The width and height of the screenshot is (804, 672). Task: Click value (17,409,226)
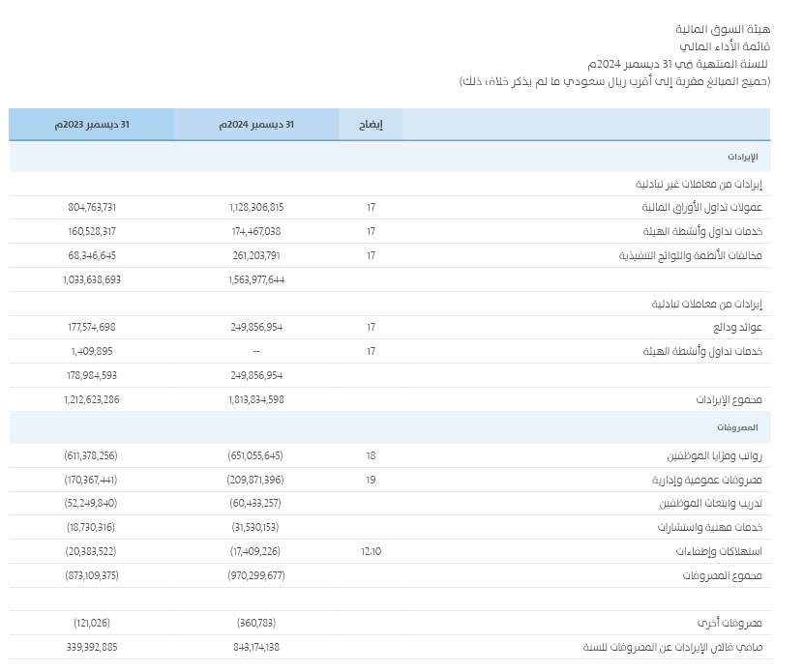point(255,551)
